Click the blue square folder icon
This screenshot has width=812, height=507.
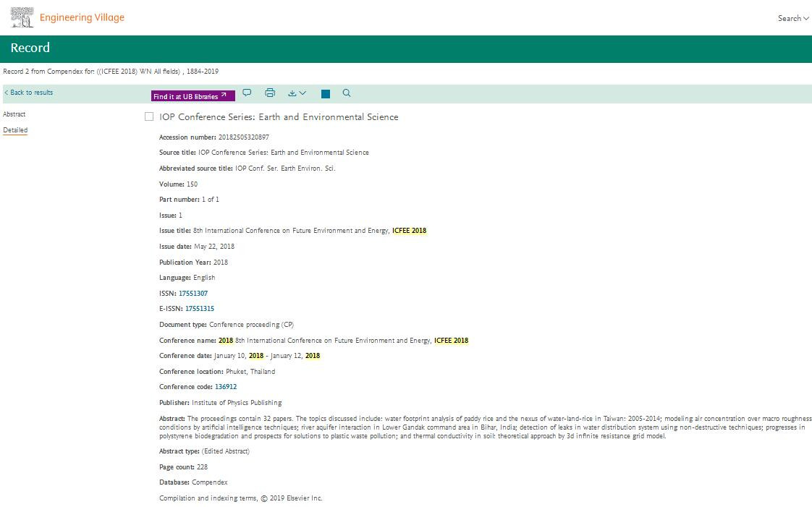[x=326, y=93]
